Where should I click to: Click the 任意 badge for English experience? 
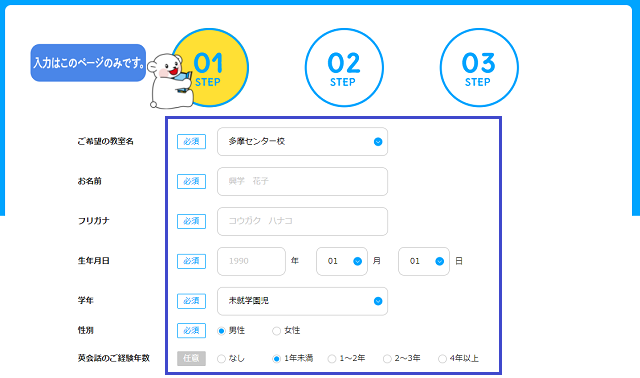click(191, 358)
